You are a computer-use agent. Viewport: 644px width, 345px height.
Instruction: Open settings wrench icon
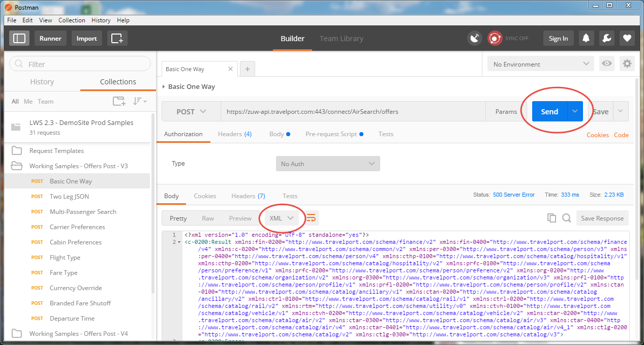tap(606, 39)
